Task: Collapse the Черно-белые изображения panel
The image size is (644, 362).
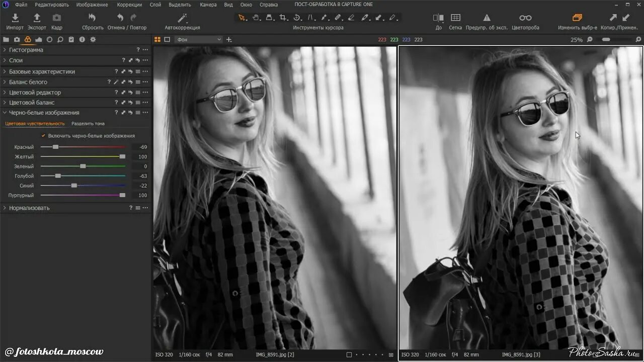Action: tap(44, 113)
